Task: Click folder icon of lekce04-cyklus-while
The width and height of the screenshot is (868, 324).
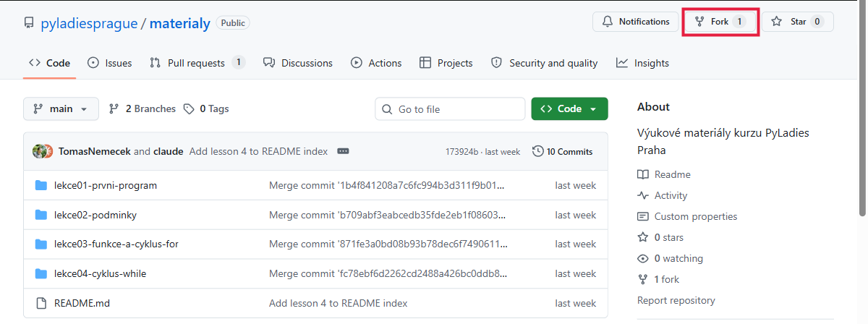Action: [x=41, y=273]
